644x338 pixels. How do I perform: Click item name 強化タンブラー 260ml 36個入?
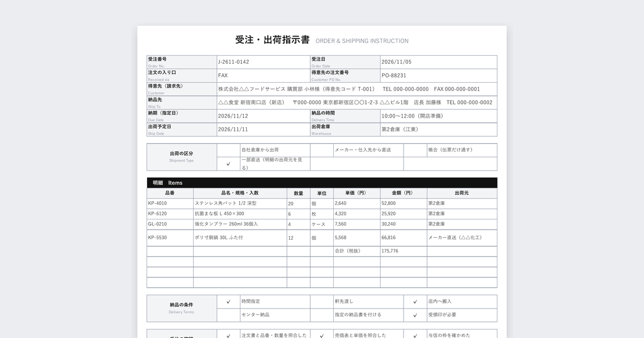(x=226, y=224)
